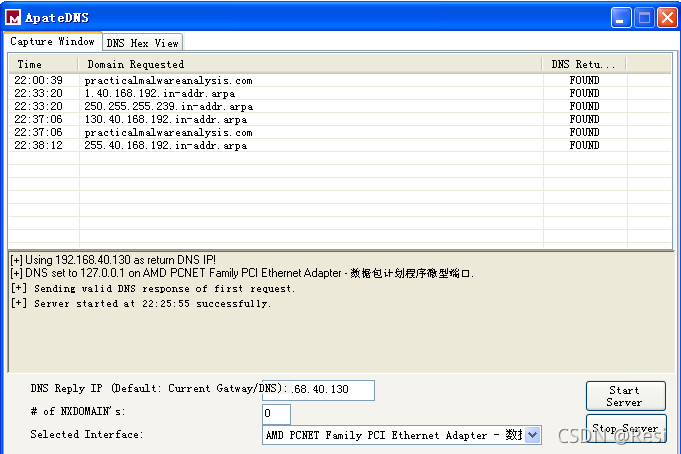
Task: Select the Capture Window tab
Action: point(52,41)
